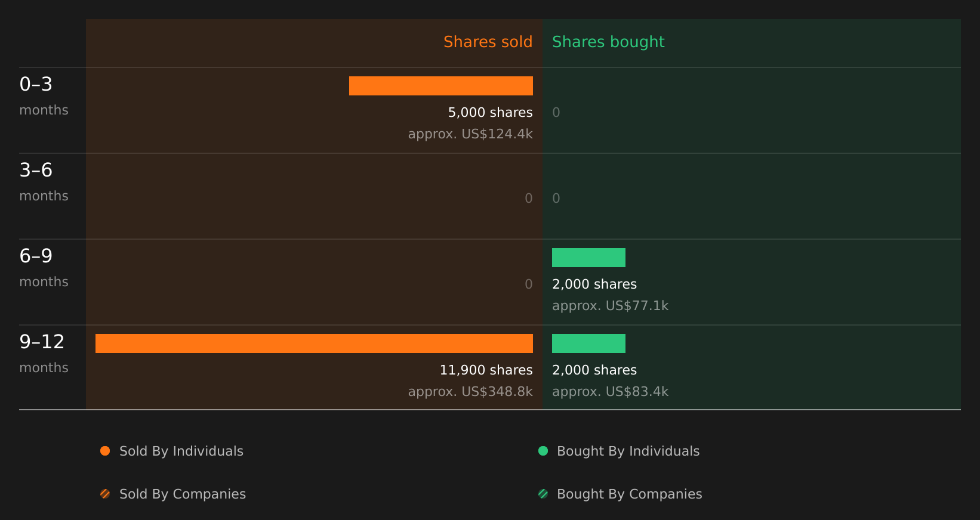Select the green 6–9 months bought bar
The height and width of the screenshot is (520, 980).
point(588,258)
